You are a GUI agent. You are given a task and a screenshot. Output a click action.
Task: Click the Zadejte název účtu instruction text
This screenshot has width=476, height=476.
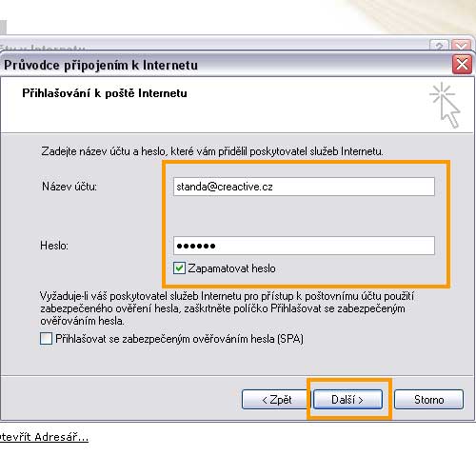(x=212, y=151)
